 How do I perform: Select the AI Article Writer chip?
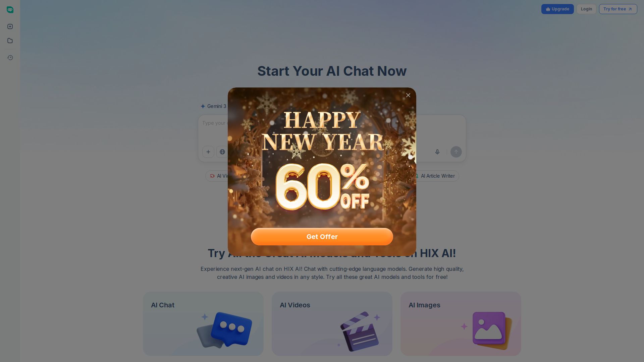(436, 176)
